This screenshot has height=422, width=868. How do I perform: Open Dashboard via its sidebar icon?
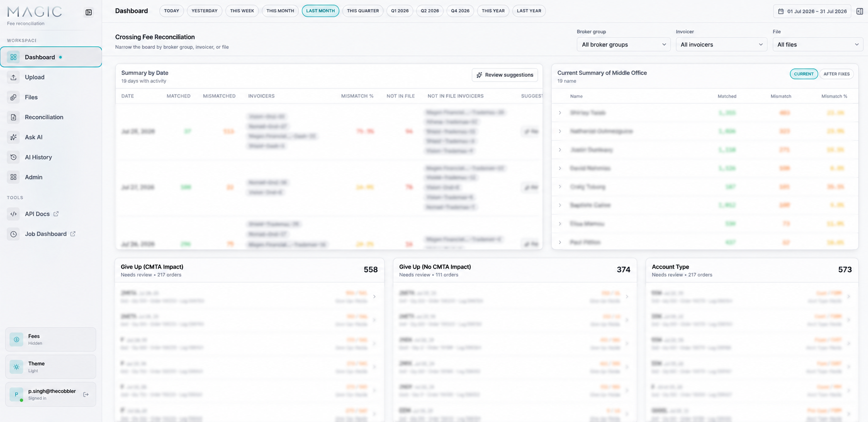coord(14,57)
